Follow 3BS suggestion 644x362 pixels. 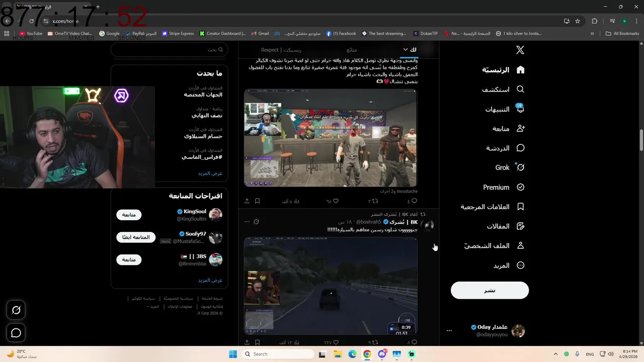[129, 259]
